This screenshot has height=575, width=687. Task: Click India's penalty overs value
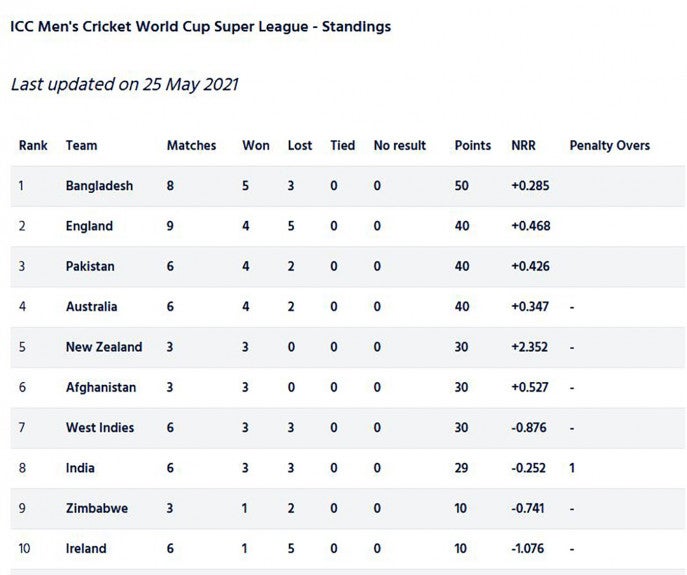(x=572, y=468)
